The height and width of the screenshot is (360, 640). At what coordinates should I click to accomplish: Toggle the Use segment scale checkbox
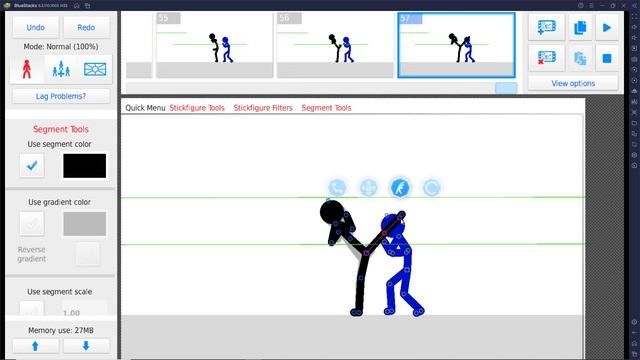point(32,309)
